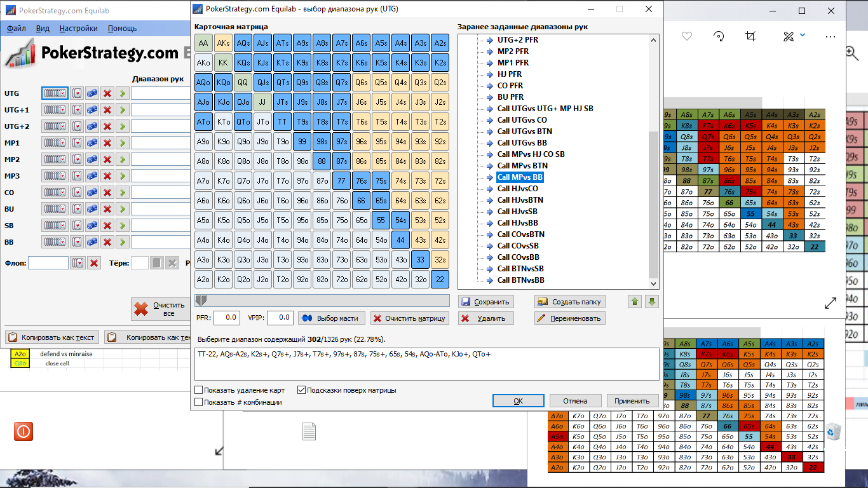Open the text document icon on desktop
This screenshot has height=488, width=868.
pos(309,431)
